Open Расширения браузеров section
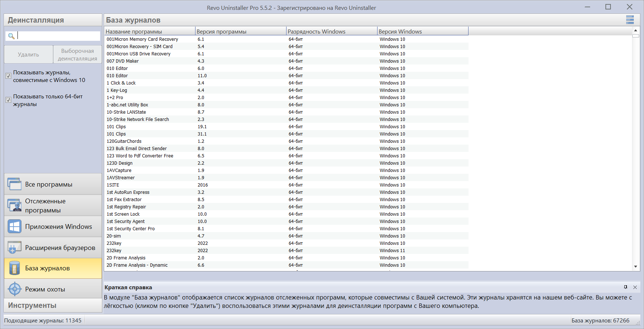Viewport: 644px width, 329px height. point(53,248)
